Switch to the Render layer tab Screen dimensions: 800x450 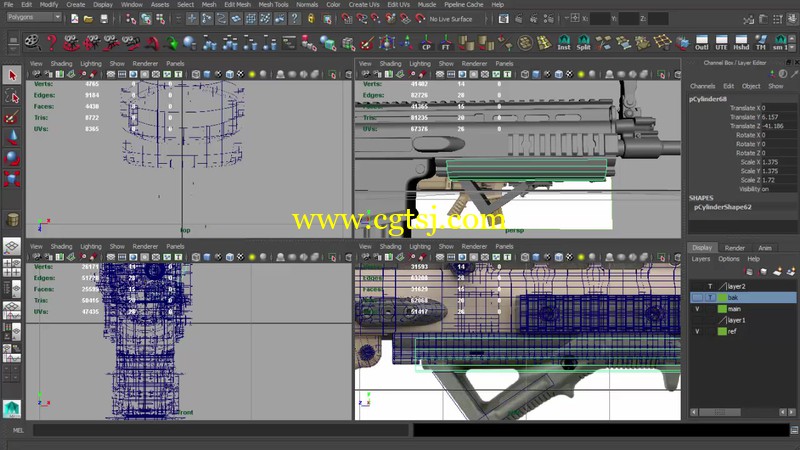(x=735, y=248)
